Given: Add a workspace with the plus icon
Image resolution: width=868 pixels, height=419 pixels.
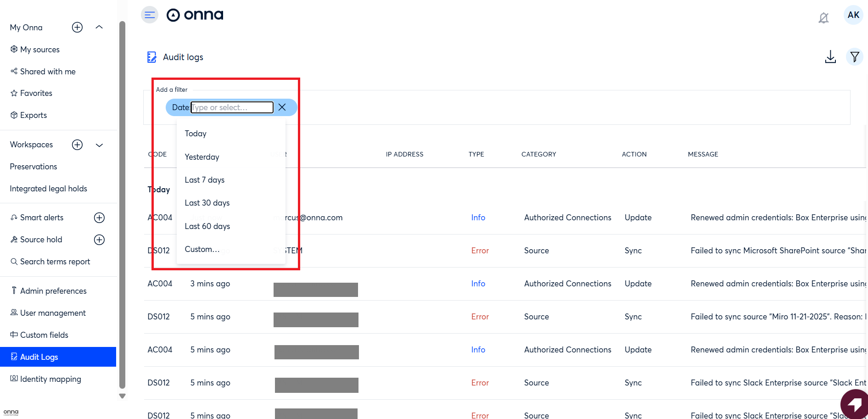Looking at the screenshot, I should [x=78, y=145].
